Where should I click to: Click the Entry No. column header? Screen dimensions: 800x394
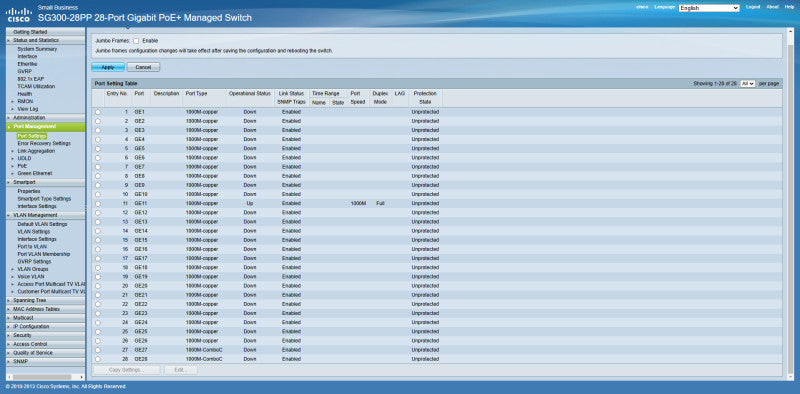(116, 94)
